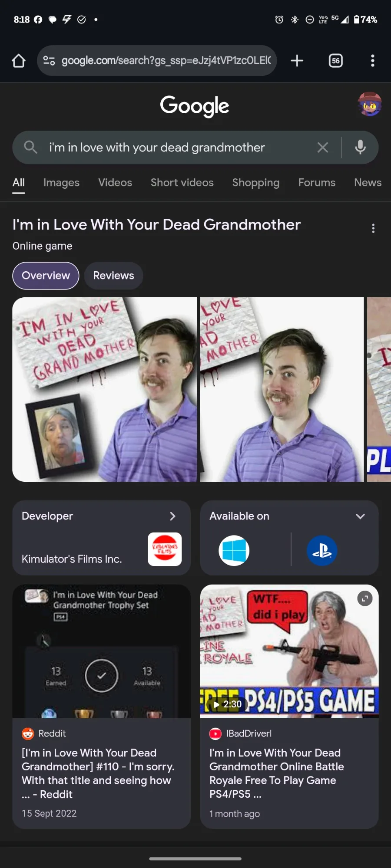Screen dimensions: 391x868
Task: Tap the game title heading
Action: [156, 224]
